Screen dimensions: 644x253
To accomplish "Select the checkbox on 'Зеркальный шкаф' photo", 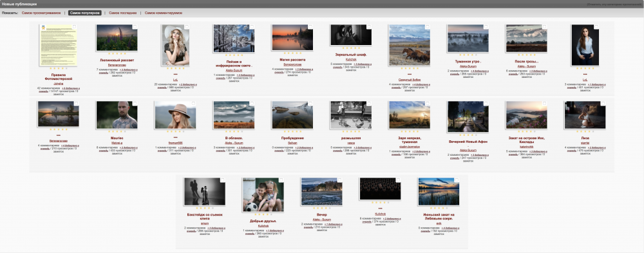I will [x=369, y=27].
